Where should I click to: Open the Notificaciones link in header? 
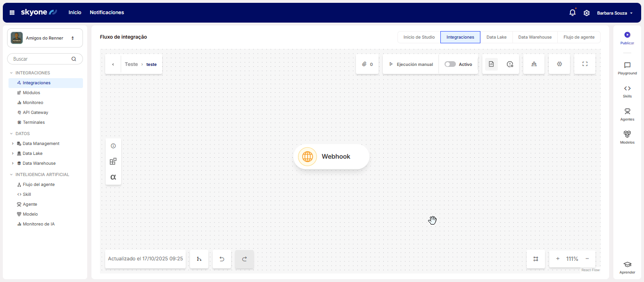[107, 13]
